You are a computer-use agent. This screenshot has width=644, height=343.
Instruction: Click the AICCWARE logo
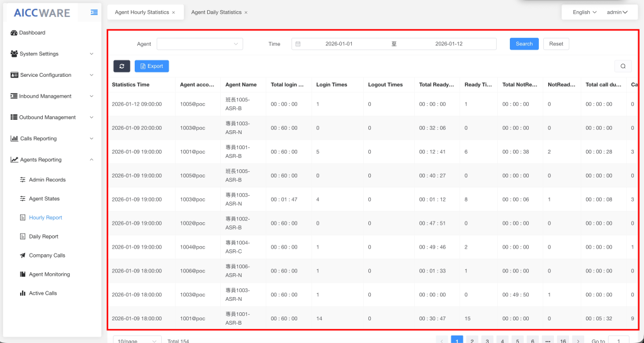(x=42, y=13)
